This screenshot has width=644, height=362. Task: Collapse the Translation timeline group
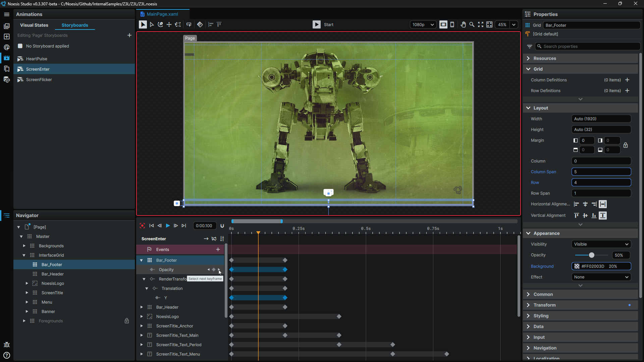[x=147, y=288]
